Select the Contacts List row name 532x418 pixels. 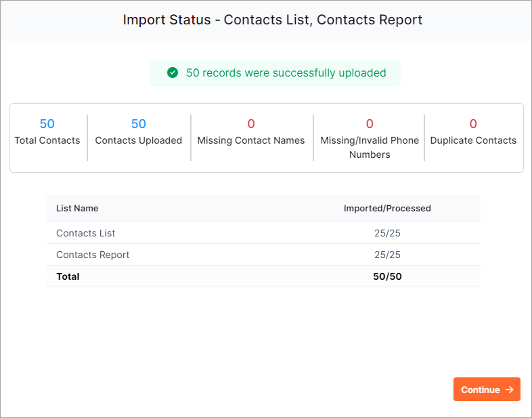tap(86, 233)
